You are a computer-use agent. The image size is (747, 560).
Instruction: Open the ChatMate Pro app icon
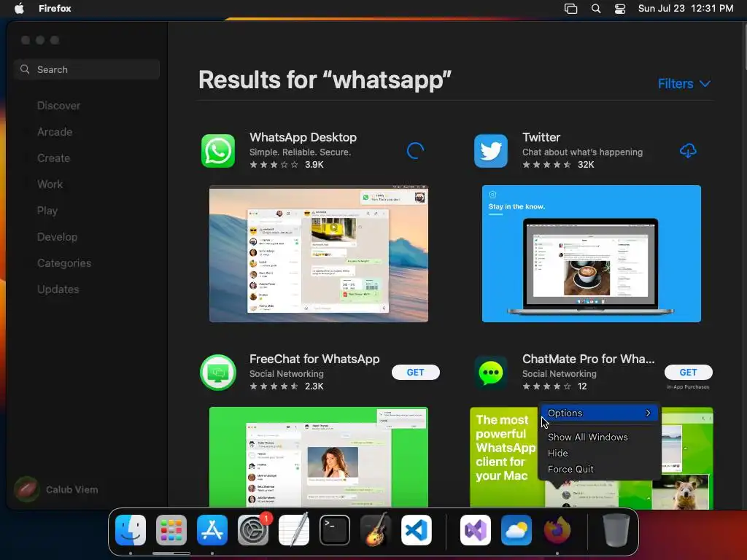(491, 373)
